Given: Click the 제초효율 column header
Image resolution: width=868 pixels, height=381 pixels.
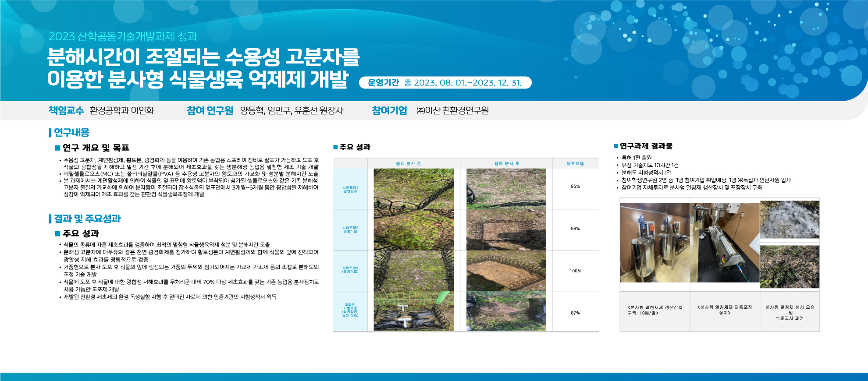Looking at the screenshot, I should coord(575,163).
